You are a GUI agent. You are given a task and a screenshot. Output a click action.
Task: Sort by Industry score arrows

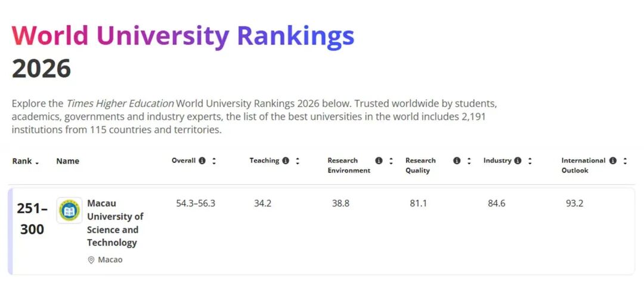pyautogui.click(x=530, y=161)
